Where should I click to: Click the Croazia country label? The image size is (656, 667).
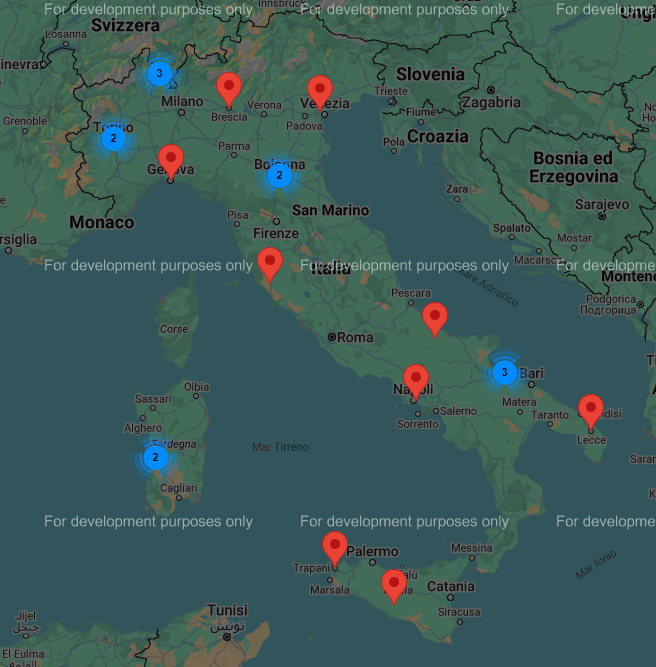tap(438, 137)
